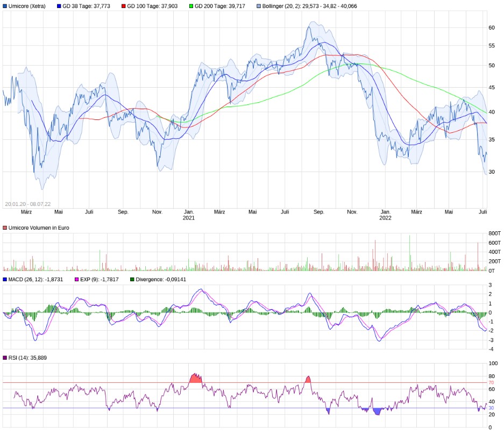Click the Divergence: -0,09141 legend text

(161, 280)
